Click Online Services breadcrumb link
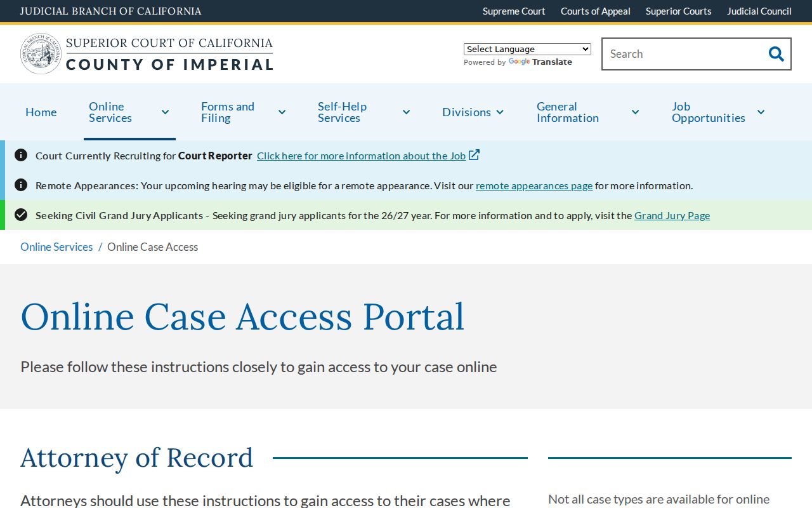 click(x=56, y=247)
